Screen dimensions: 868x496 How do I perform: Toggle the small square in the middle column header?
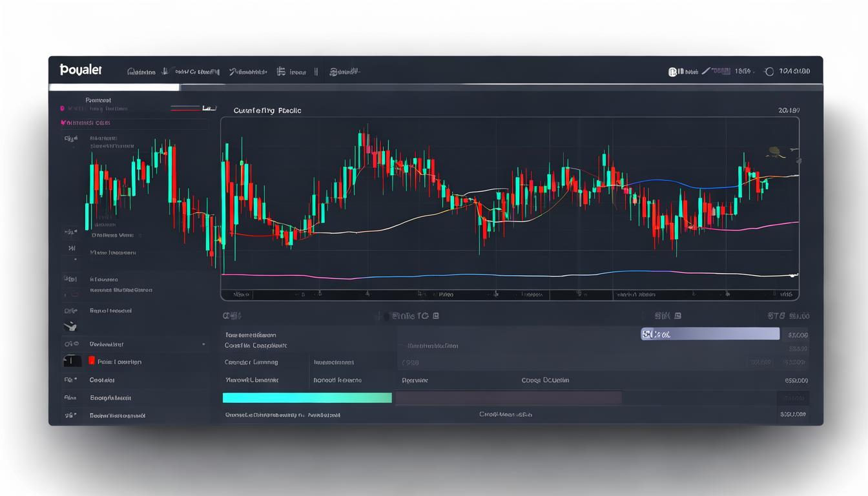pyautogui.click(x=677, y=316)
